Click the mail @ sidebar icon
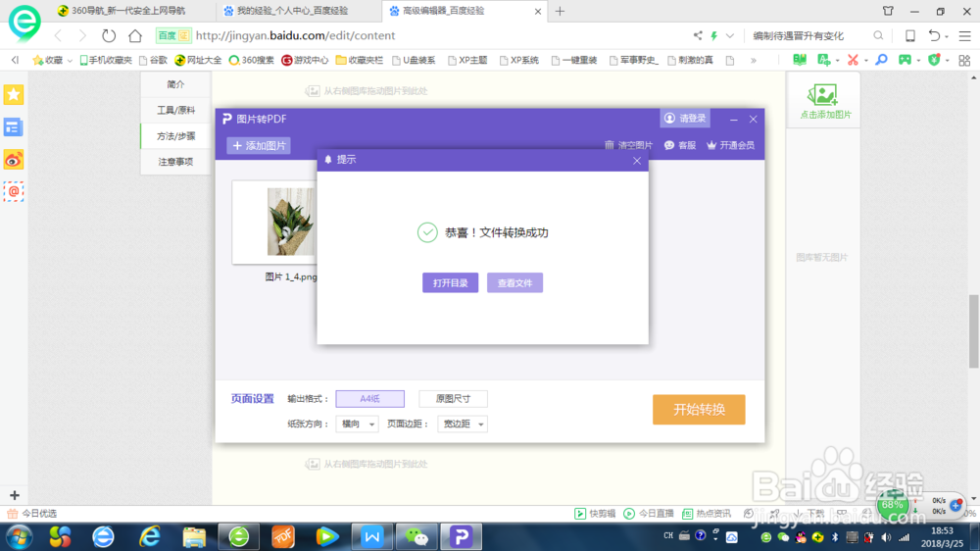 [x=13, y=191]
